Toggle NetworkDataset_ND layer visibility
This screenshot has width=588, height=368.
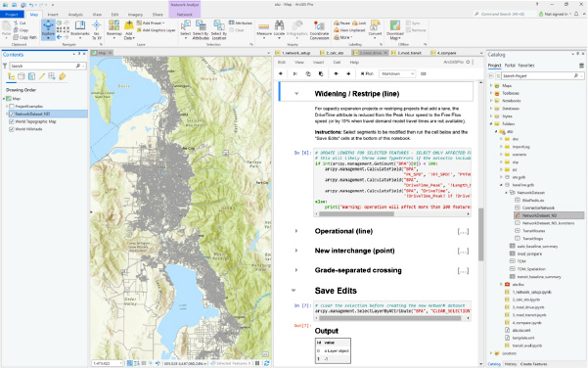click(12, 115)
